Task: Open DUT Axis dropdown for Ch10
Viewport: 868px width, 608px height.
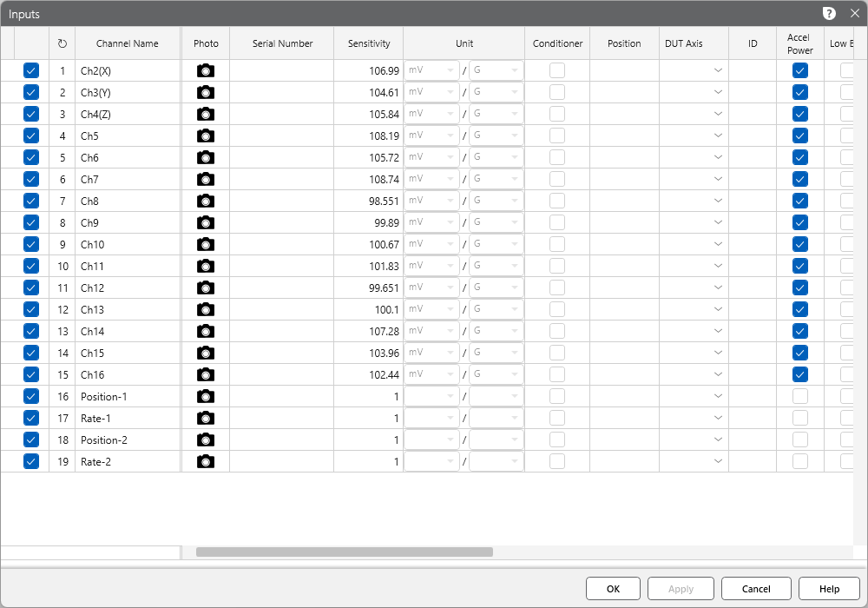Action: pos(718,244)
